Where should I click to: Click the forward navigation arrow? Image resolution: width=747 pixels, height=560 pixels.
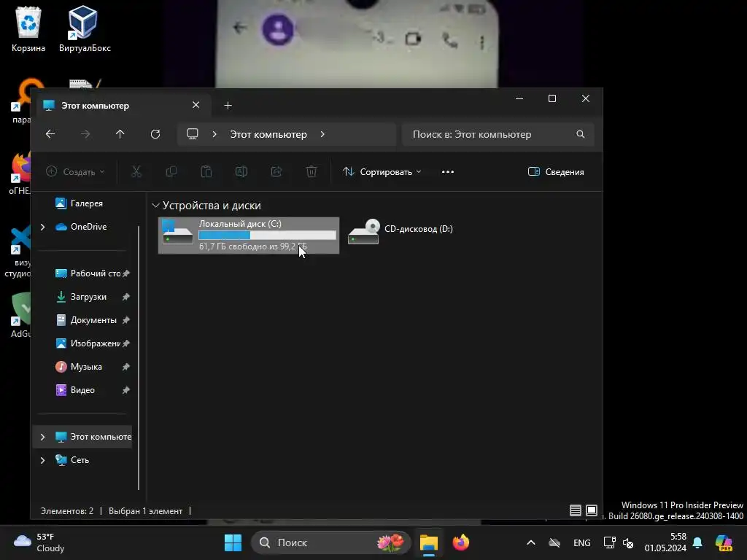tap(85, 134)
